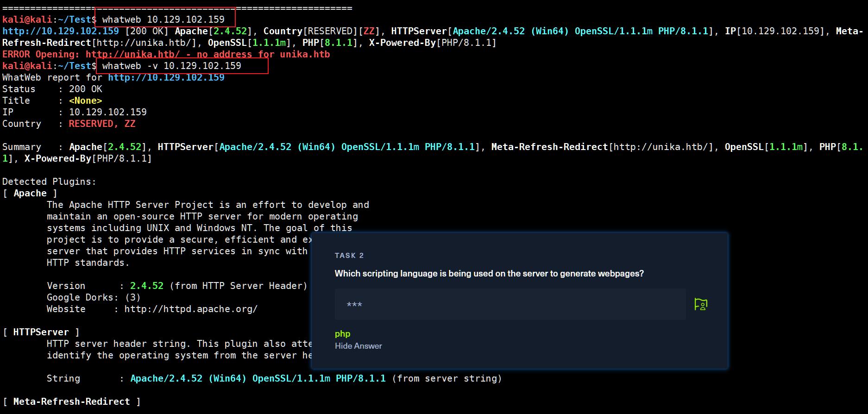Click the '[200 OK]' text in first output line
Viewport: 868px width, 414px height.
tap(147, 31)
